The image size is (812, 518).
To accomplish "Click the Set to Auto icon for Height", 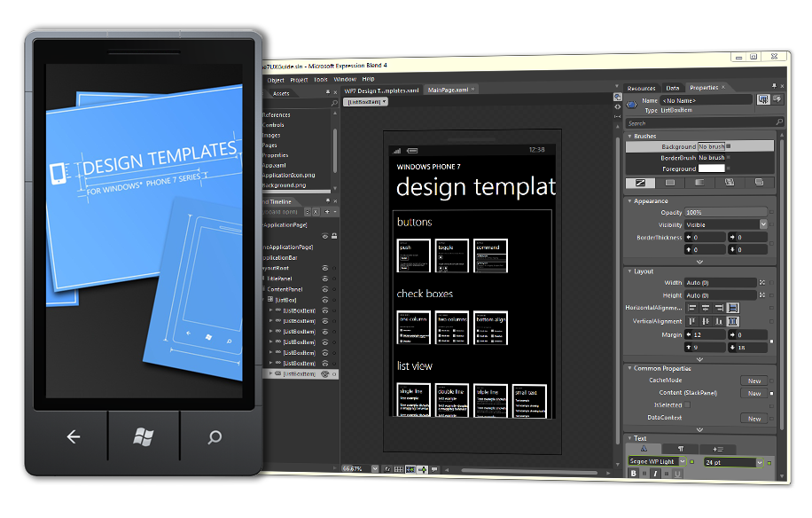I will click(761, 294).
